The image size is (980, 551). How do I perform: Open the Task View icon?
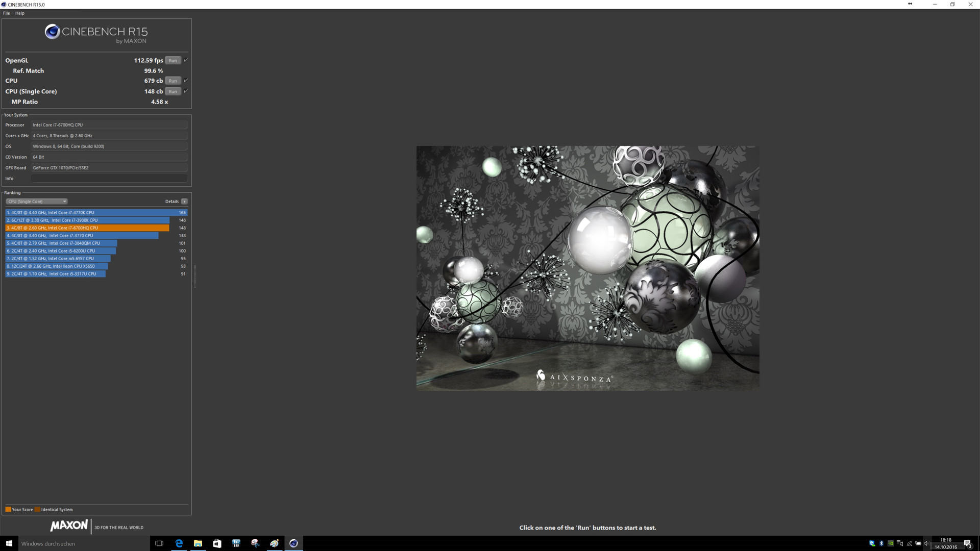coord(159,543)
